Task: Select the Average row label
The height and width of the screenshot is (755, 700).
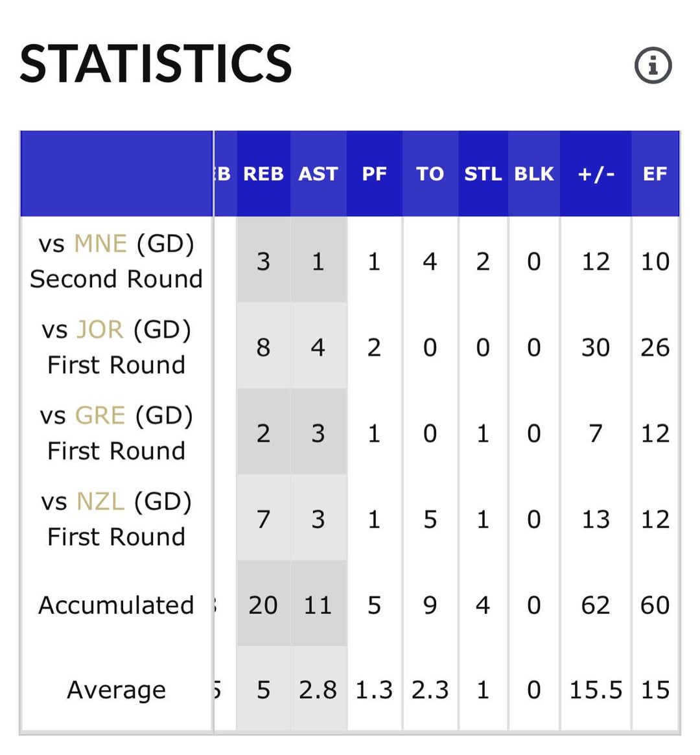Action: click(116, 690)
